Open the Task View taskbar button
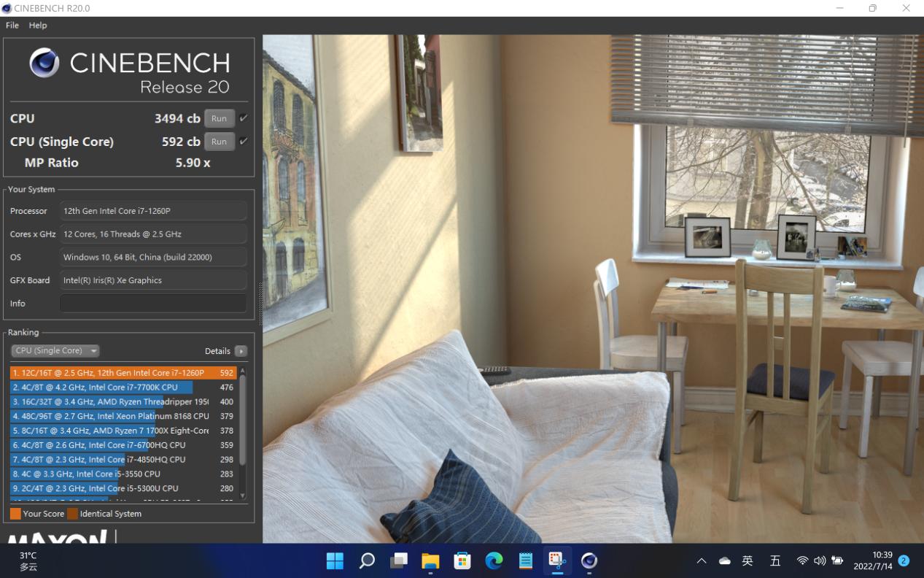The width and height of the screenshot is (924, 578). click(398, 560)
